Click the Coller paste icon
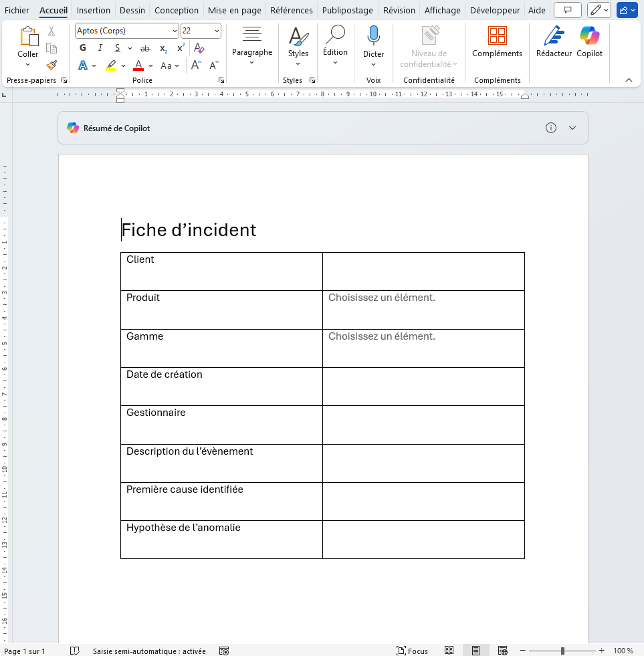The height and width of the screenshot is (656, 644). (27, 37)
